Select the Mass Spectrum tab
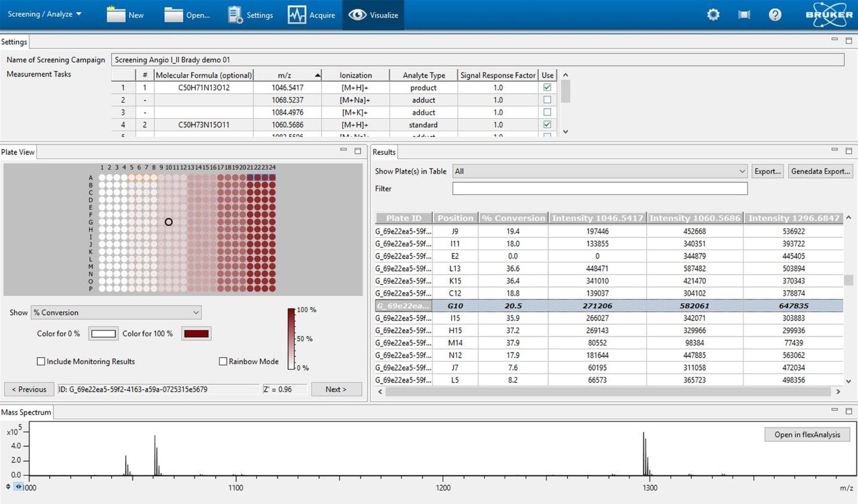The image size is (858, 504). pyautogui.click(x=25, y=412)
